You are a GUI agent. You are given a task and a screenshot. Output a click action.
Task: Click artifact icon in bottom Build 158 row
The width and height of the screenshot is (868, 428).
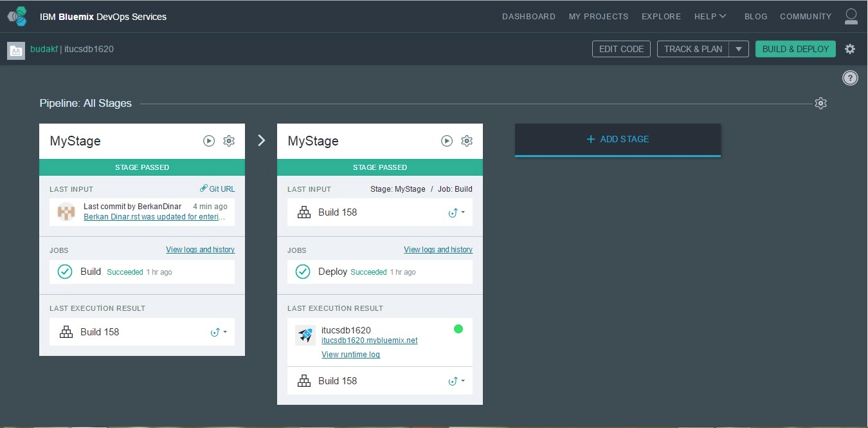pyautogui.click(x=304, y=381)
